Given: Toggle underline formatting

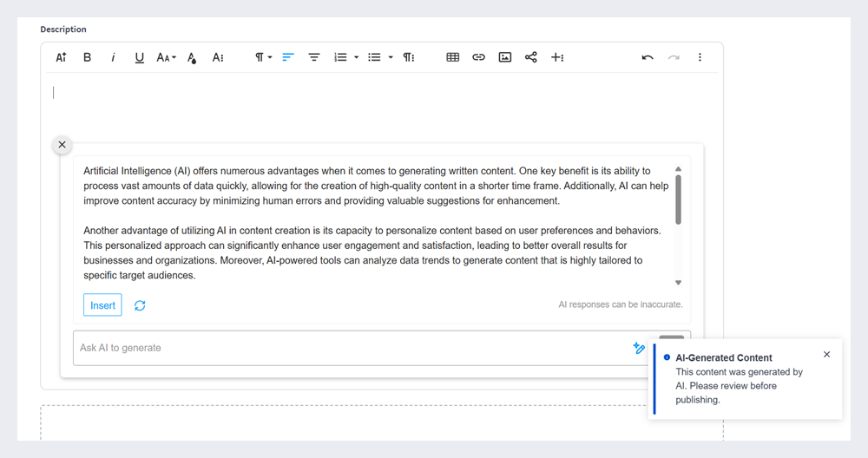Looking at the screenshot, I should point(139,57).
